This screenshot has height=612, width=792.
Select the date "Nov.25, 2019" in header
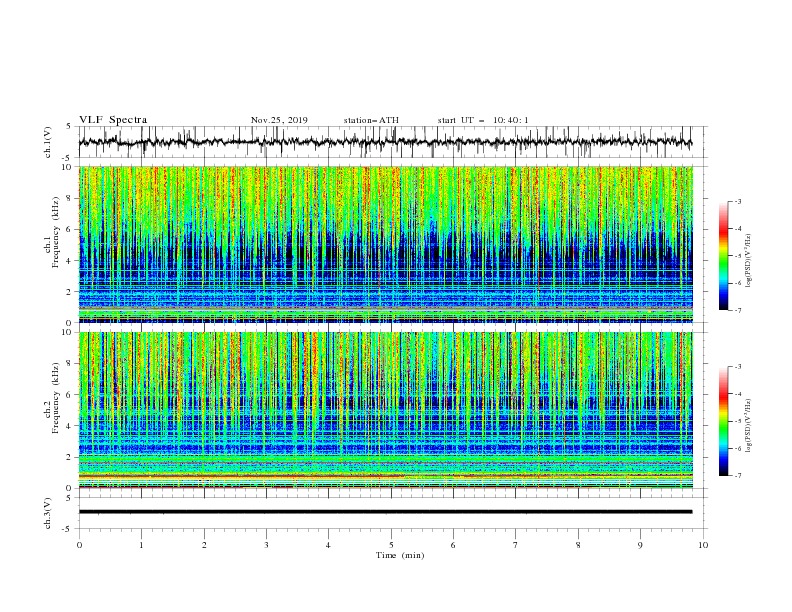coord(279,120)
